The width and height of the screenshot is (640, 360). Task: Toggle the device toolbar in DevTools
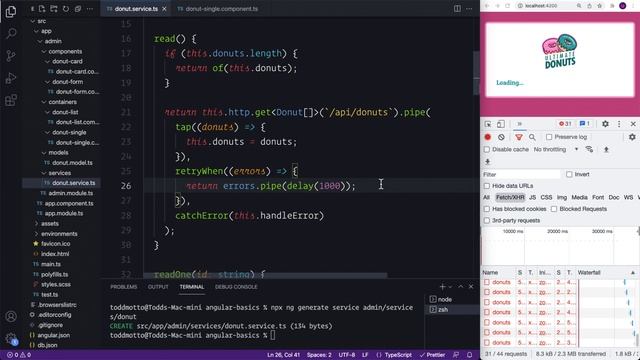tap(501, 124)
